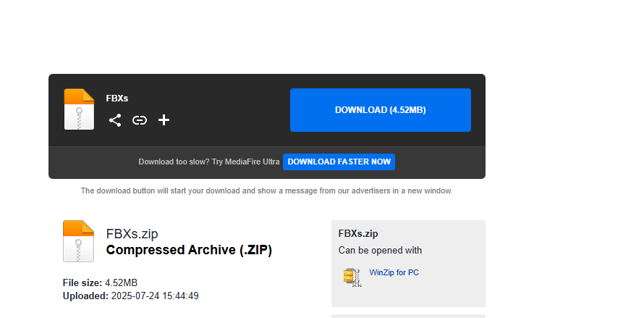Click the Uploaded: 2025-07-24 15:44:49 line
This screenshot has width=644, height=318.
click(130, 296)
